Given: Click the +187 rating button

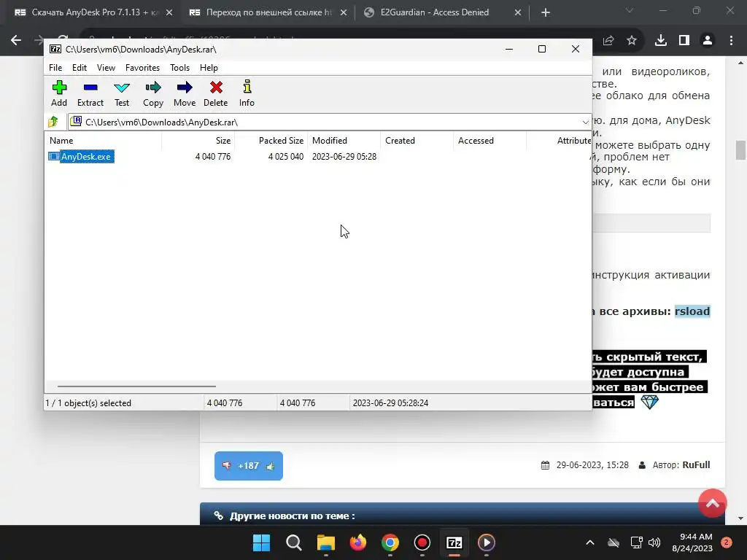Looking at the screenshot, I should (249, 466).
